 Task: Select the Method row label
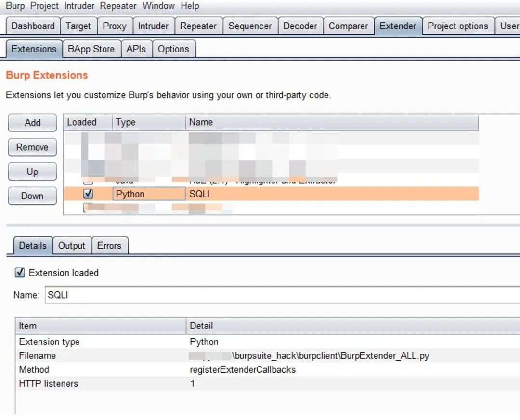(x=34, y=369)
